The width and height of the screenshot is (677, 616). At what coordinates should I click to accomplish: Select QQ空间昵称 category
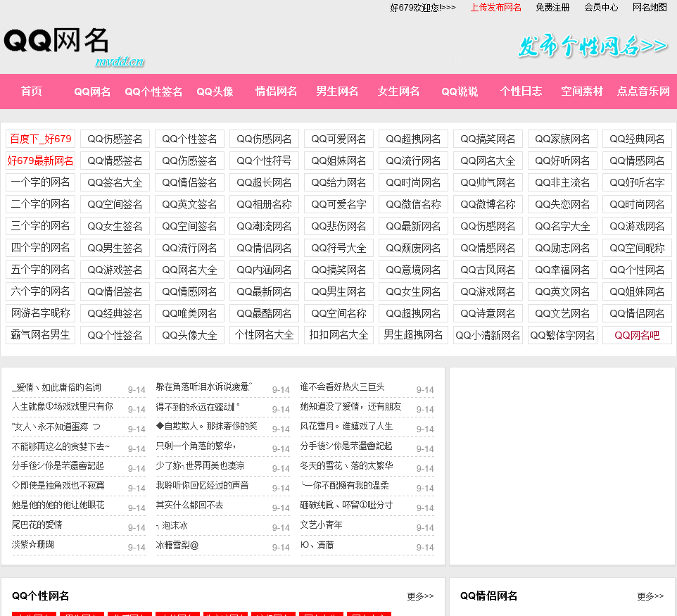638,248
